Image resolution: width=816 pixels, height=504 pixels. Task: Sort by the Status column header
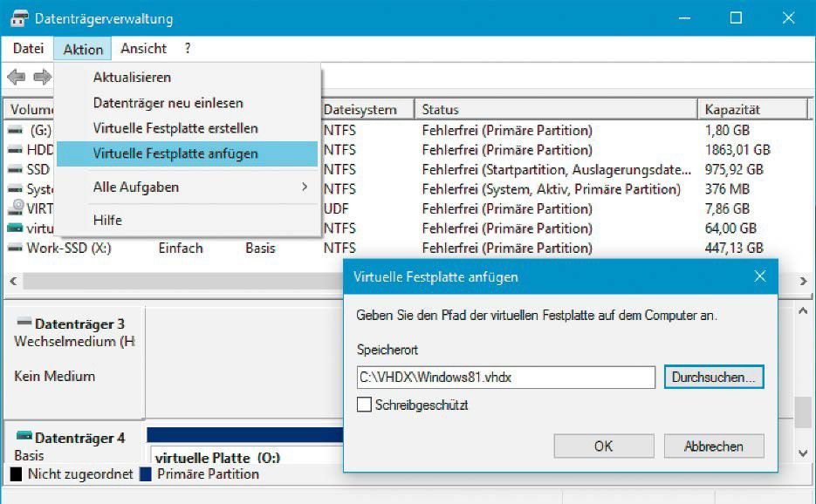[556, 109]
